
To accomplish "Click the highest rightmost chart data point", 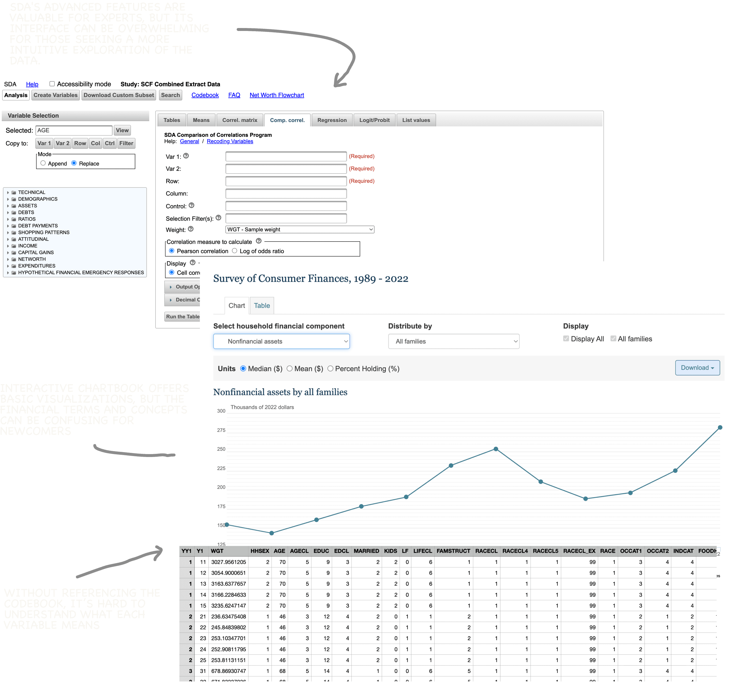I will click(x=720, y=428).
